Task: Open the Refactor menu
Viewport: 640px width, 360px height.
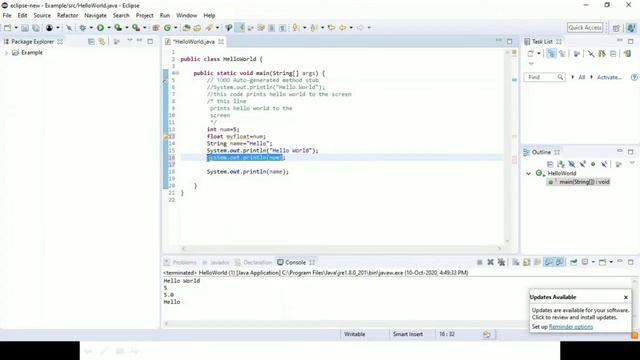Action: [x=67, y=16]
